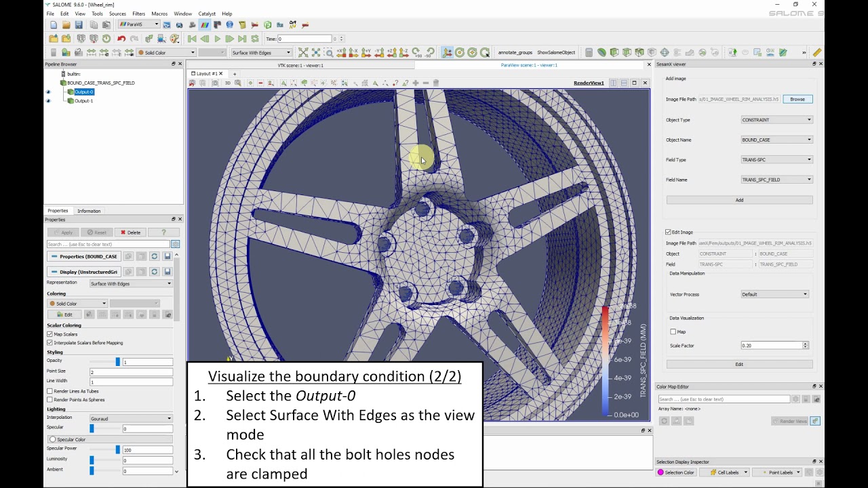Show hidden toolbar items chevron

click(804, 52)
